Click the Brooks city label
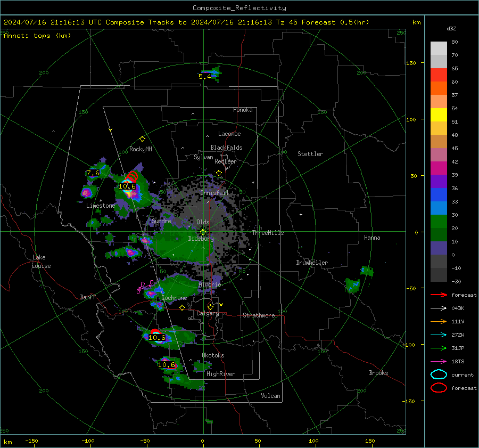479x448 pixels. point(378,373)
